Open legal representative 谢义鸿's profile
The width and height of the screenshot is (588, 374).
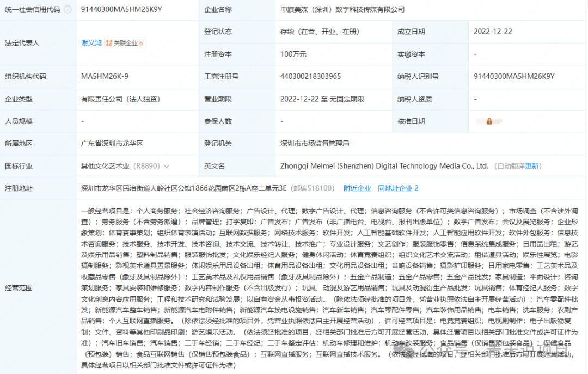(91, 43)
